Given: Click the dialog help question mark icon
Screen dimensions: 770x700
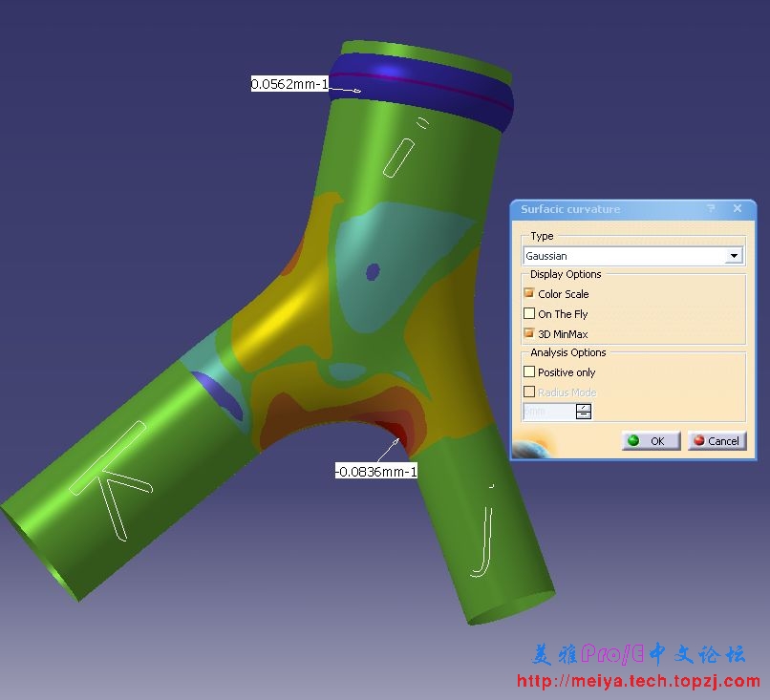Looking at the screenshot, I should tap(711, 209).
